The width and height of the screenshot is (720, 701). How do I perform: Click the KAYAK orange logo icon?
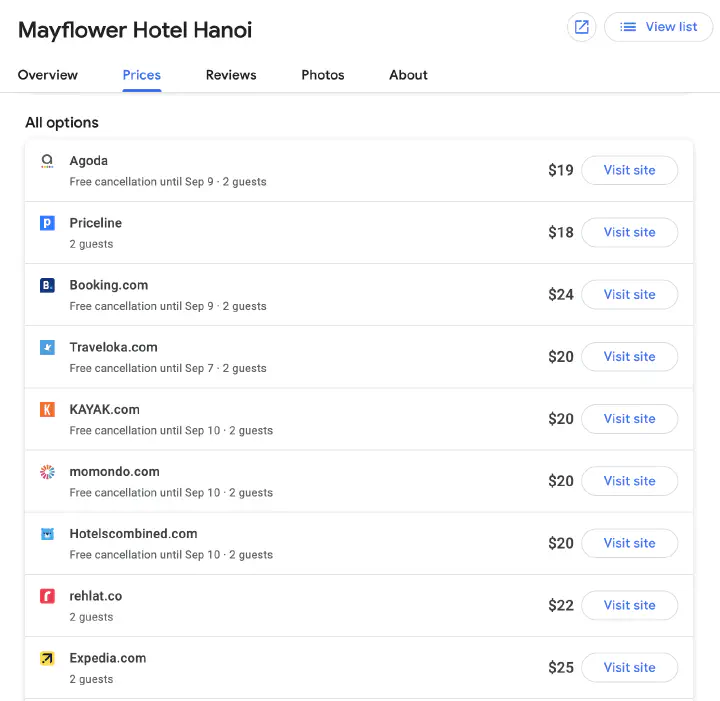click(47, 409)
